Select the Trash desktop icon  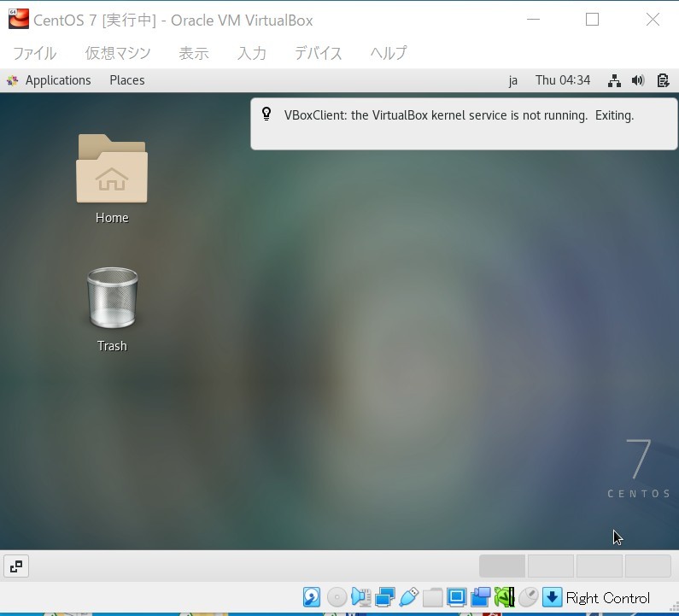[x=112, y=309]
